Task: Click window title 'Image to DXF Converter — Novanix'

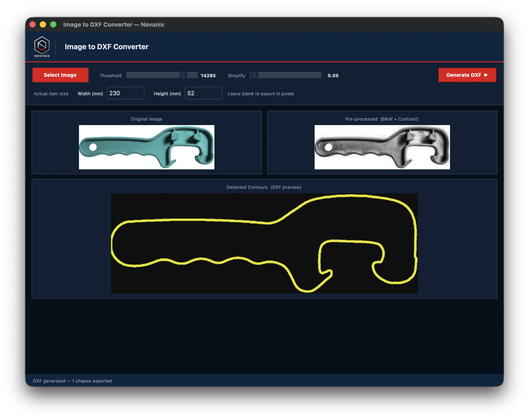Action: click(114, 25)
